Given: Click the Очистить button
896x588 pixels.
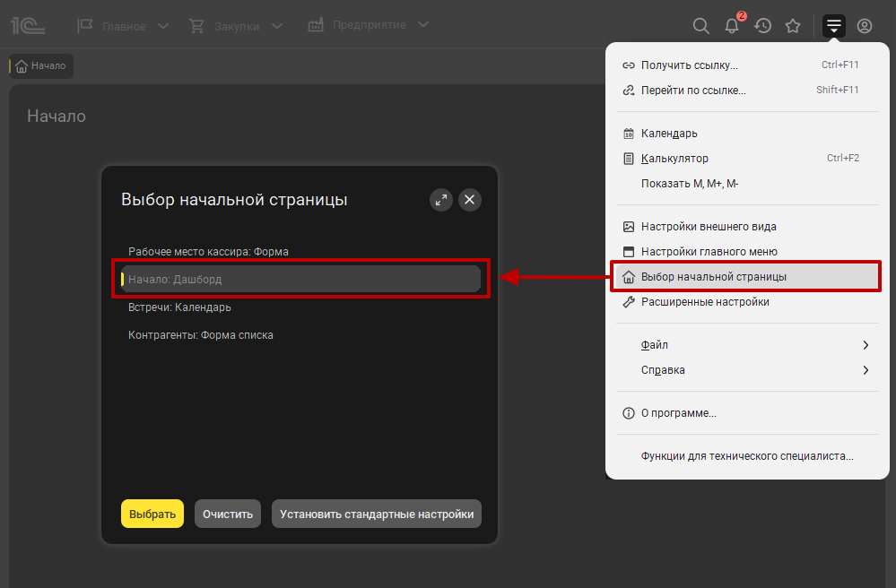Looking at the screenshot, I should tap(228, 514).
